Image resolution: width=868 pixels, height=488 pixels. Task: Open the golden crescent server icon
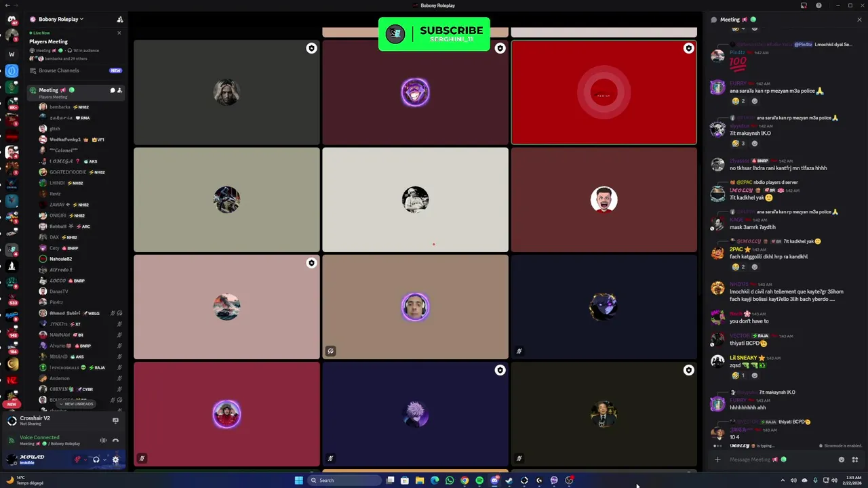12,364
